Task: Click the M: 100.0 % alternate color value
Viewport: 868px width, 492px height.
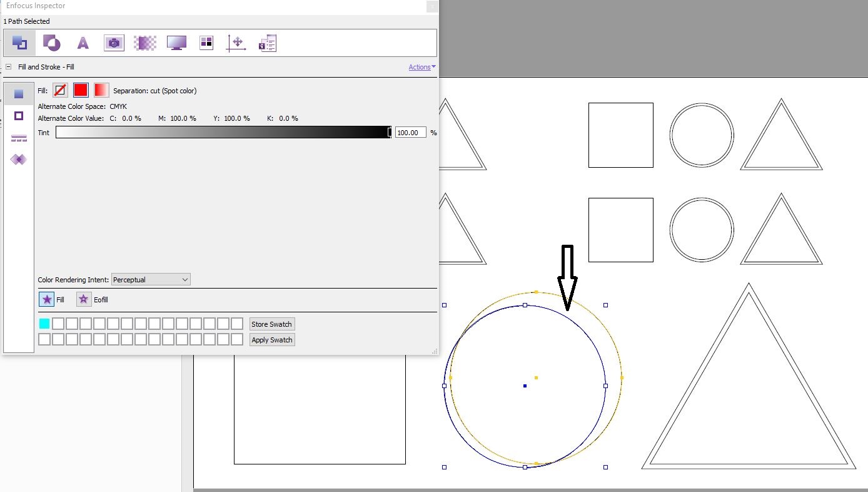Action: (x=177, y=118)
